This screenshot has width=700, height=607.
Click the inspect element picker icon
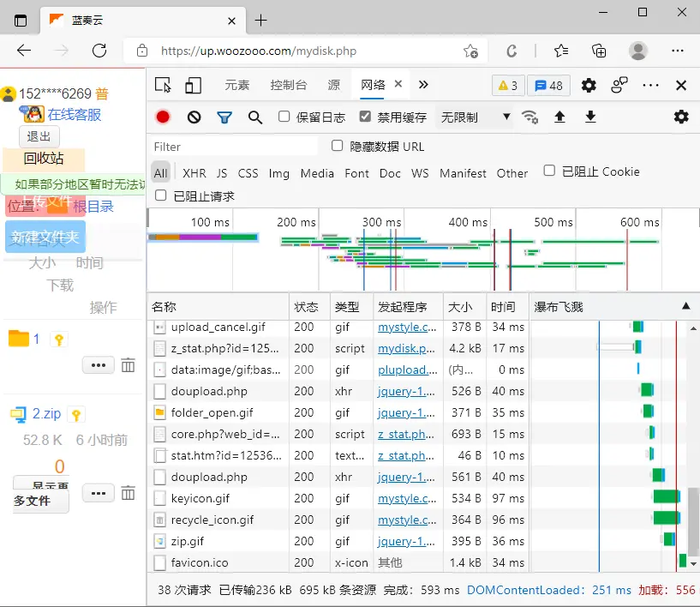pyautogui.click(x=163, y=84)
